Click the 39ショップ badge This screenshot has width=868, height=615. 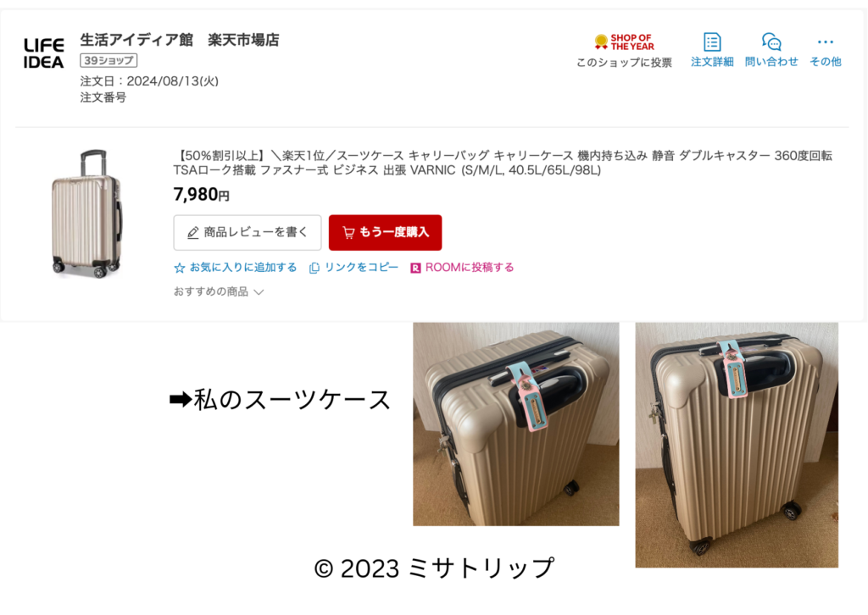point(108,60)
